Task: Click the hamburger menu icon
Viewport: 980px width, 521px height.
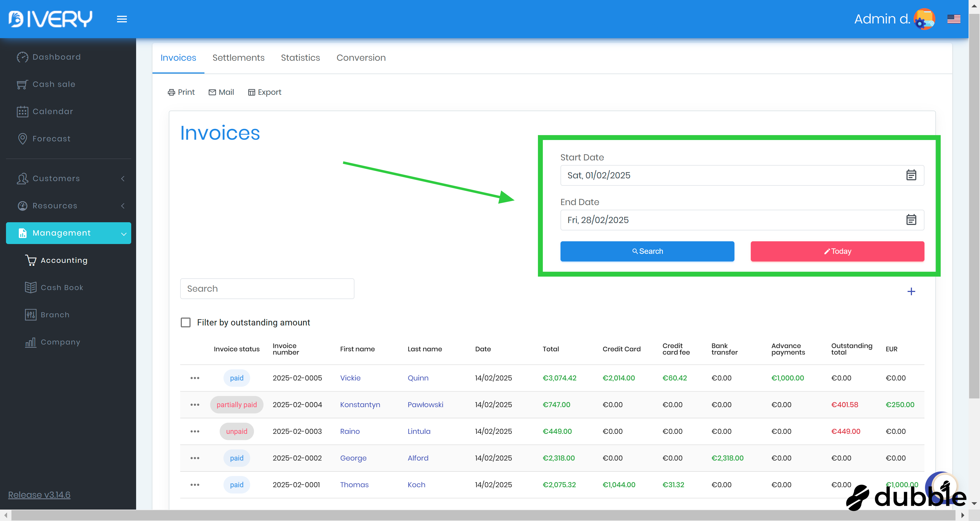Action: (122, 19)
